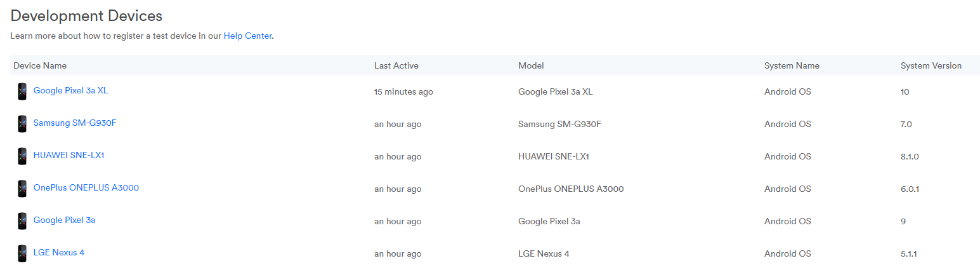Screen dimensions: 980x270
Task: Click 'Android OS' in the Samsung row
Action: point(788,124)
